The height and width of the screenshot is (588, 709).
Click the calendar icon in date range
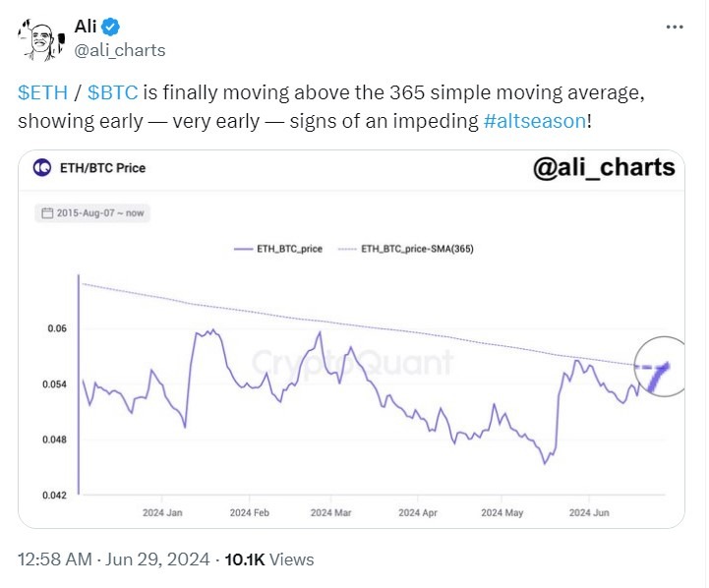click(x=46, y=212)
